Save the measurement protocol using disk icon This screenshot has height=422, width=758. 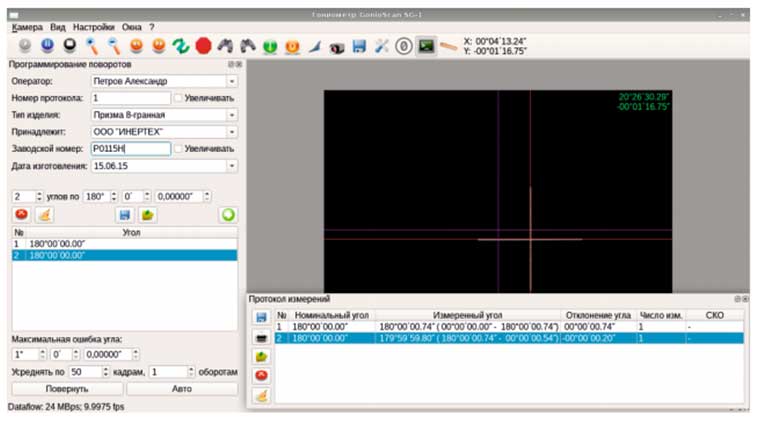(261, 317)
